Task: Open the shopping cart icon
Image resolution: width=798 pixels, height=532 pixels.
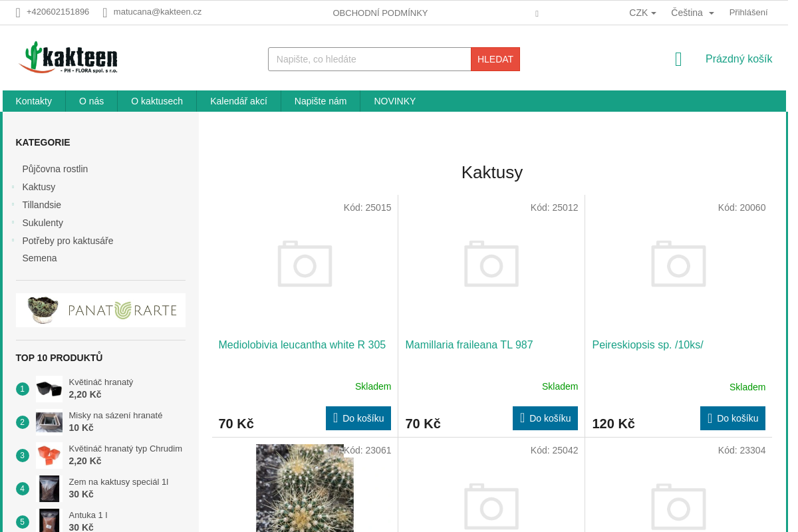Action: [x=678, y=59]
